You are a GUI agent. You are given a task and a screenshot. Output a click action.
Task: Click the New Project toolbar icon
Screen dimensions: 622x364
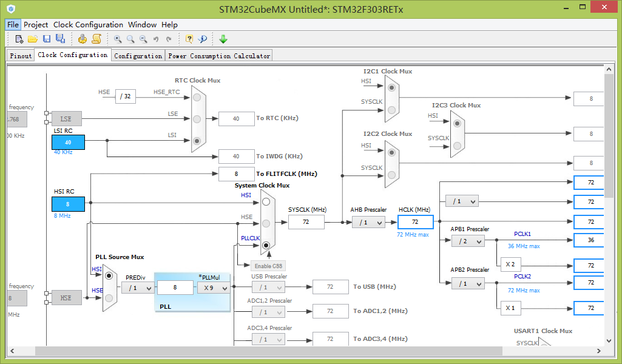[x=19, y=39]
